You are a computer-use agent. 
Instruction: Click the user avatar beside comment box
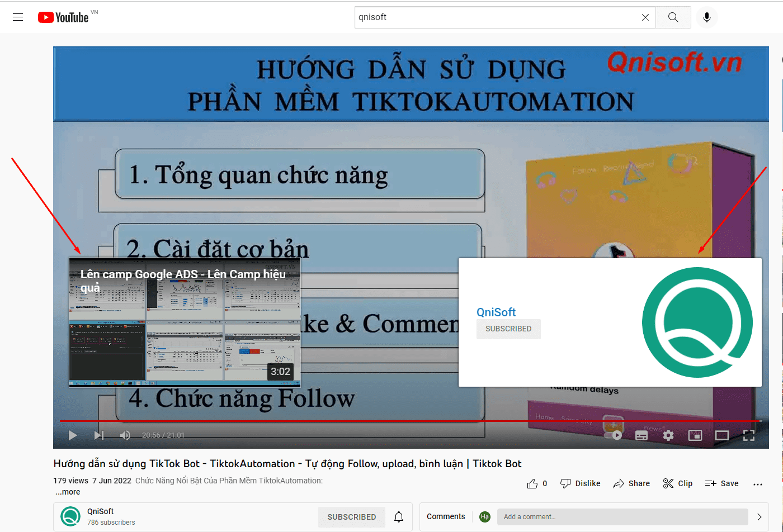[485, 517]
